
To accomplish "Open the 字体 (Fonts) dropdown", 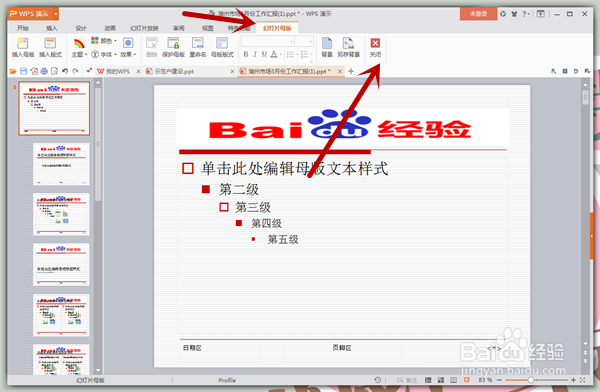I will 104,54.
